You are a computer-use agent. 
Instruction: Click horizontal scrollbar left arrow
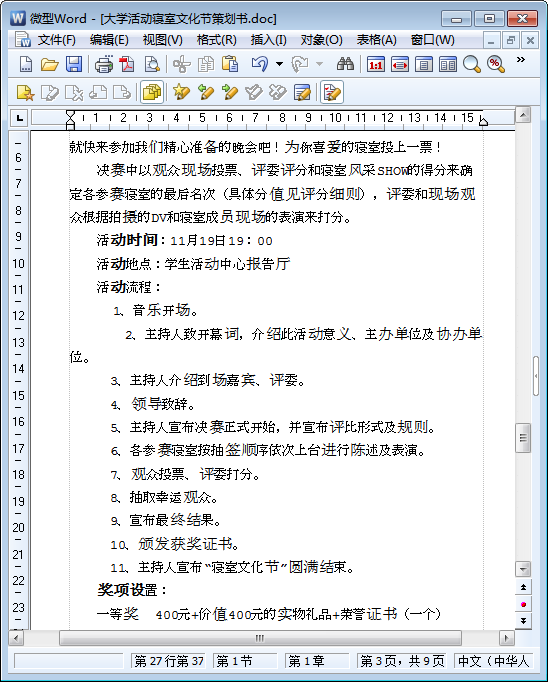(x=16, y=638)
